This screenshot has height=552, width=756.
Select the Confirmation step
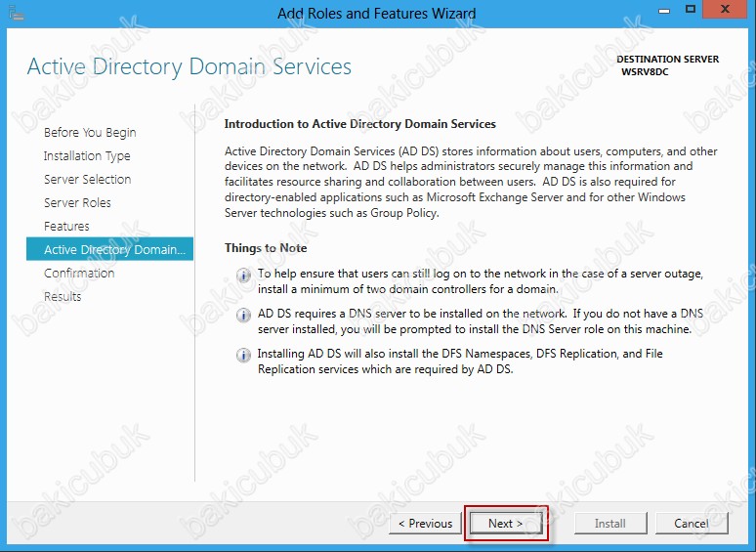coord(79,273)
